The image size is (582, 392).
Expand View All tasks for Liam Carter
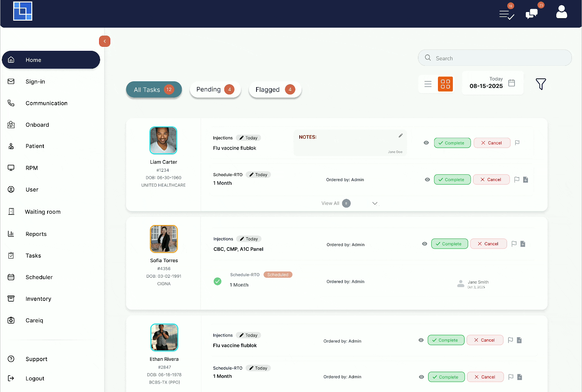click(x=335, y=203)
